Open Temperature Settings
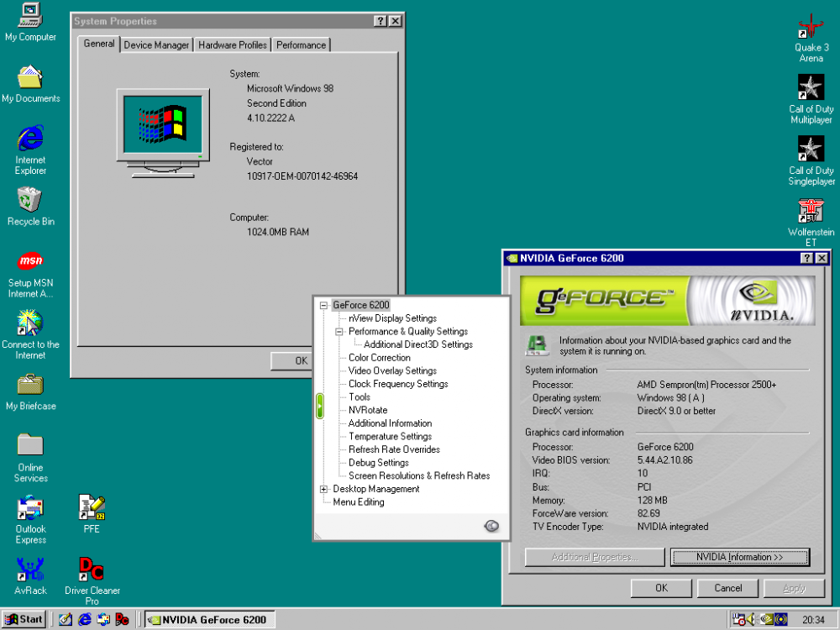Viewport: 840px width, 630px height. click(390, 436)
